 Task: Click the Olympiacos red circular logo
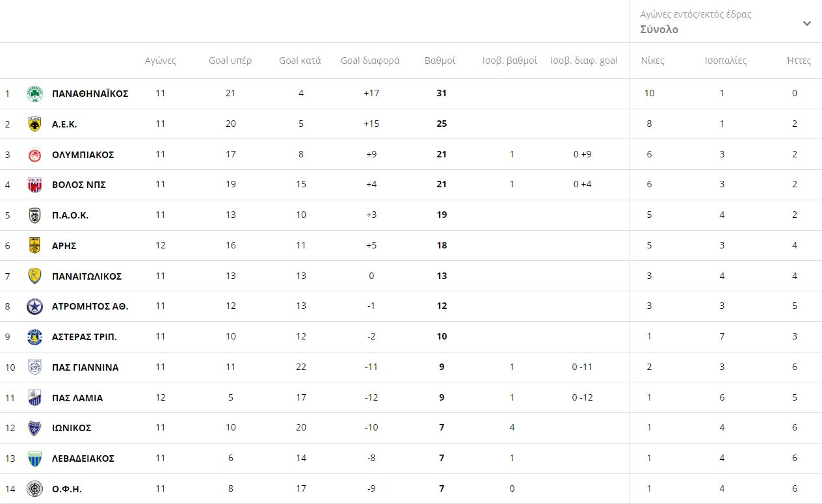[34, 155]
